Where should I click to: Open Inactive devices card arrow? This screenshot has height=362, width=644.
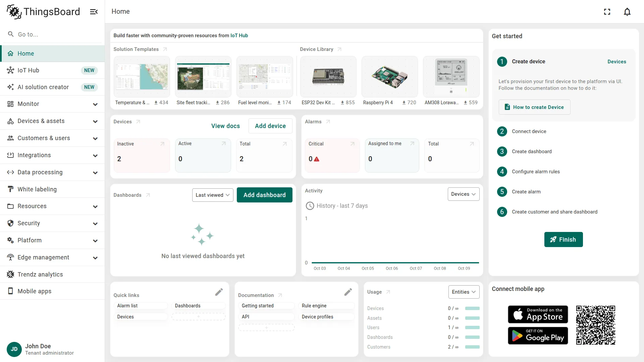point(162,144)
